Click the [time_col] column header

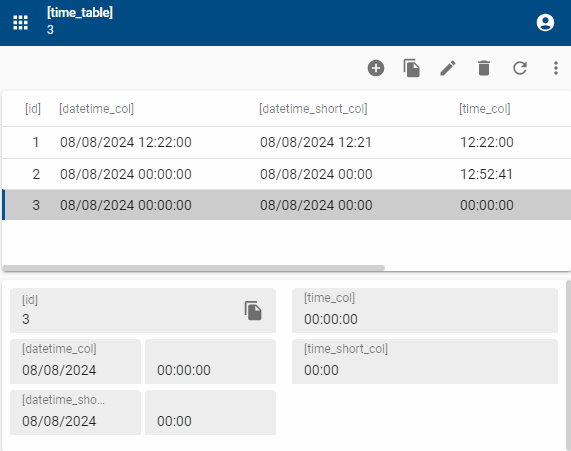[485, 109]
